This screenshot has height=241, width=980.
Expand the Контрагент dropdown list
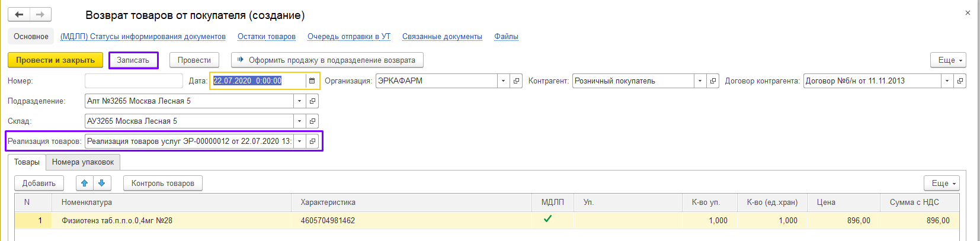(700, 81)
